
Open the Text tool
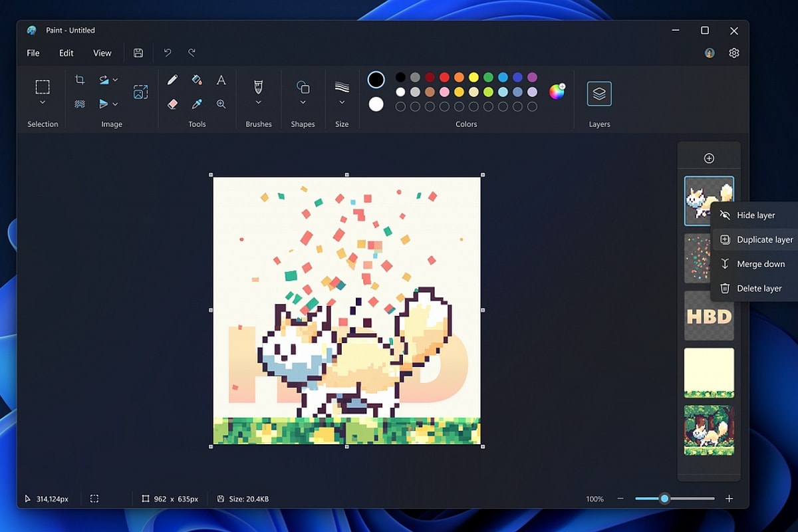tap(221, 80)
